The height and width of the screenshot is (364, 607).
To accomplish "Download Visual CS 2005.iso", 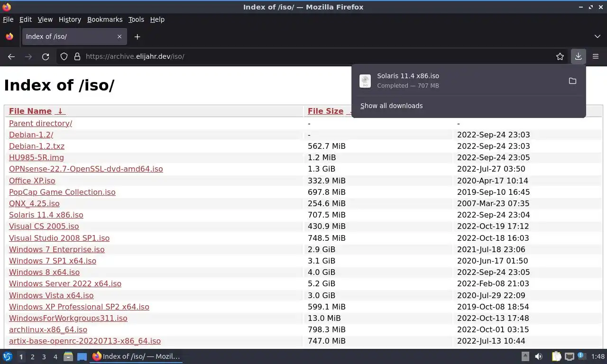I will [44, 226].
